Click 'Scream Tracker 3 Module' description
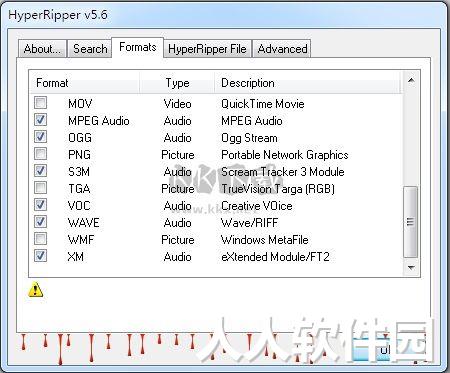 point(283,172)
